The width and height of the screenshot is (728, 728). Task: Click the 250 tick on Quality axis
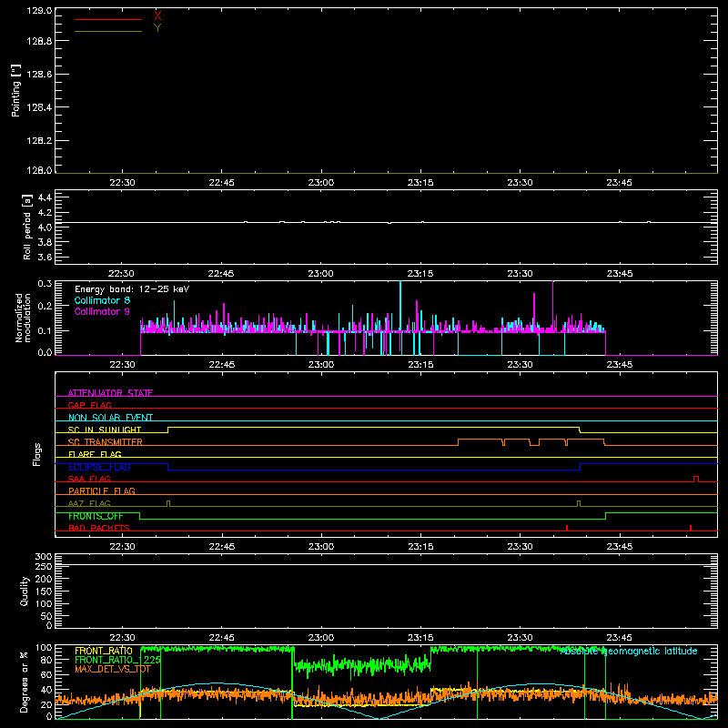tap(44, 566)
